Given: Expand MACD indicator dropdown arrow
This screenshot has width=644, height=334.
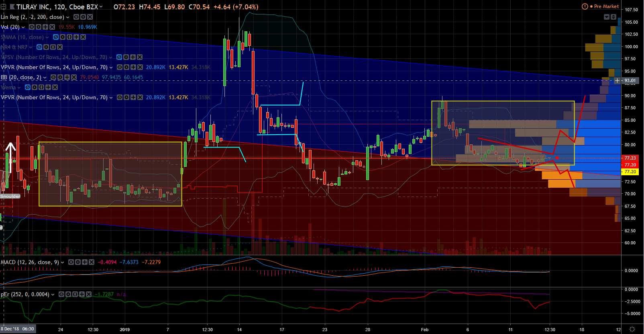Looking at the screenshot, I should (62, 262).
